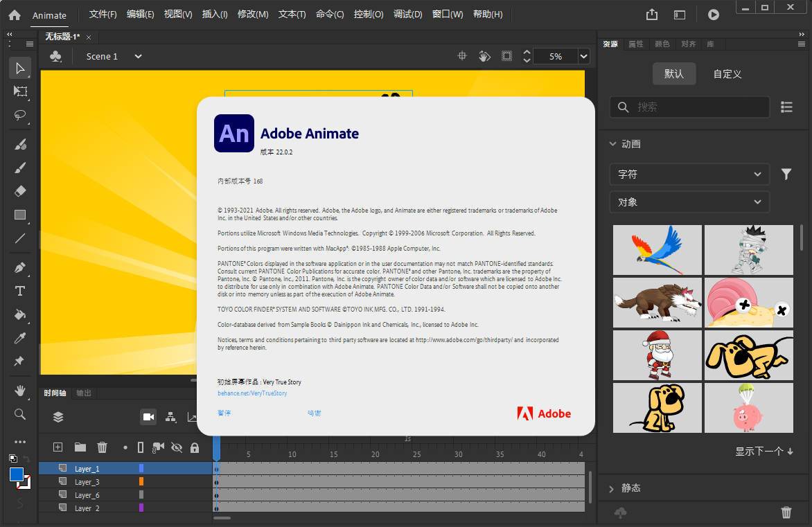This screenshot has height=527, width=812.
Task: Select the Zoom magnifier tool
Action: click(19, 414)
